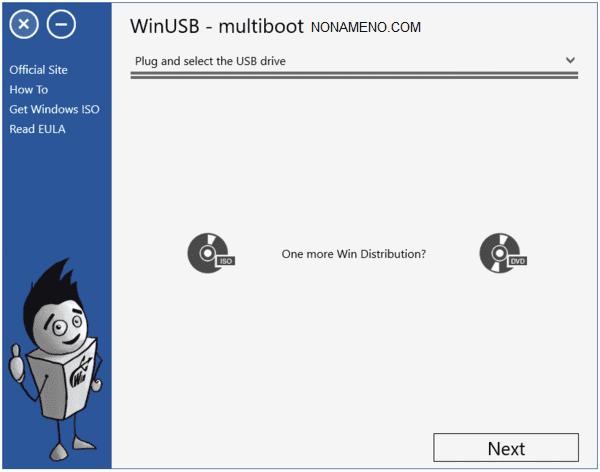Follow the Get Windows ISO link
The width and height of the screenshot is (600, 472).
point(54,109)
